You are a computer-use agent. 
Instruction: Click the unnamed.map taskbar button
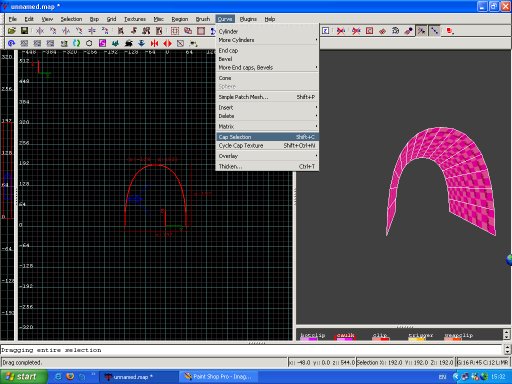click(x=139, y=377)
